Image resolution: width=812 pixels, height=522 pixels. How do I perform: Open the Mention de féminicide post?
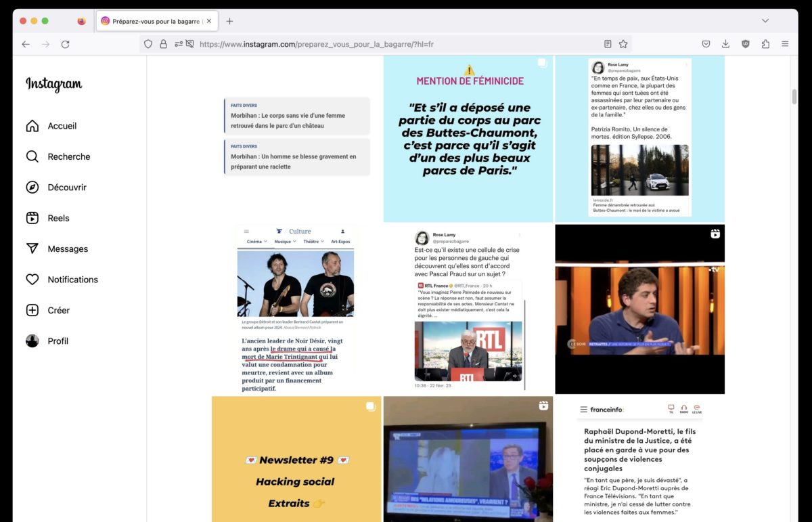[468, 139]
